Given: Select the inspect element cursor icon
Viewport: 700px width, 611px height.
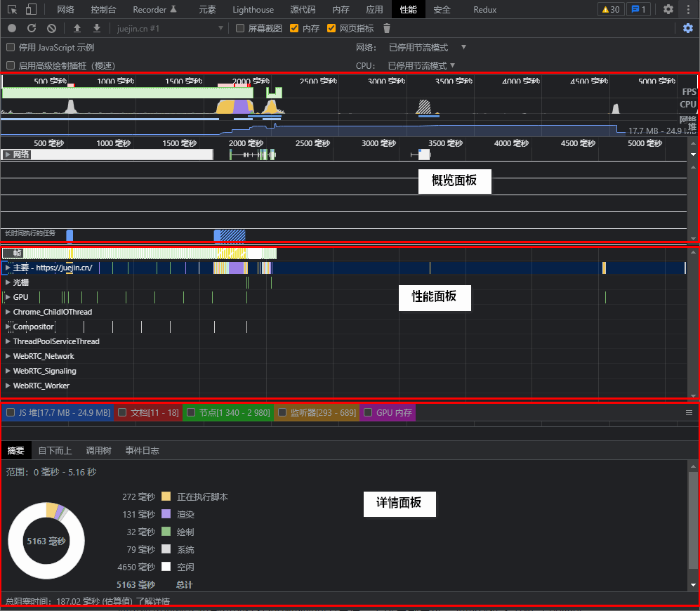Looking at the screenshot, I should (12, 9).
